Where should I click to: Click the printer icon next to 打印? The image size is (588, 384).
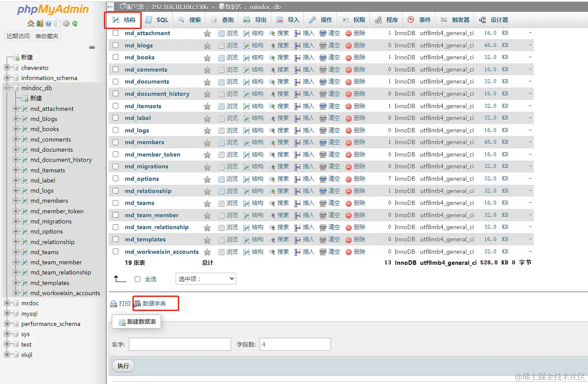(x=114, y=304)
